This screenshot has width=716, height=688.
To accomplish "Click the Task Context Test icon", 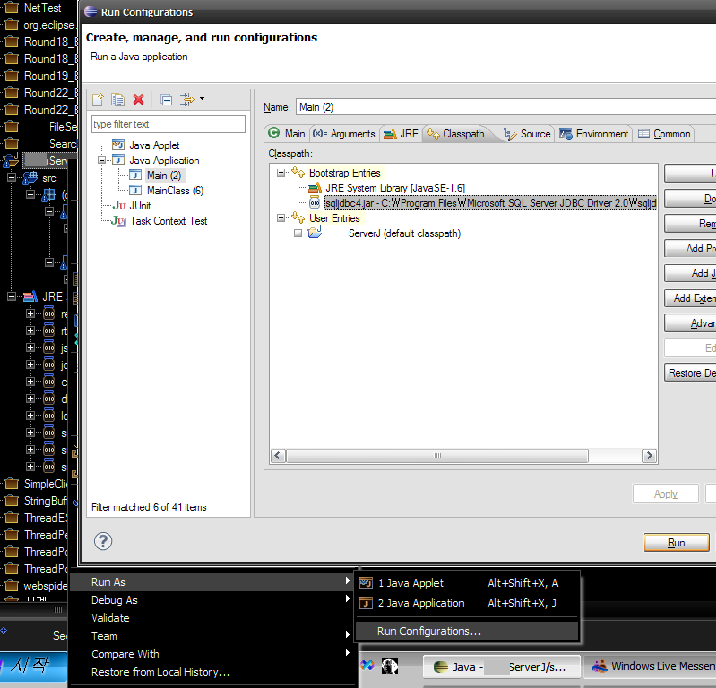I will point(119,221).
